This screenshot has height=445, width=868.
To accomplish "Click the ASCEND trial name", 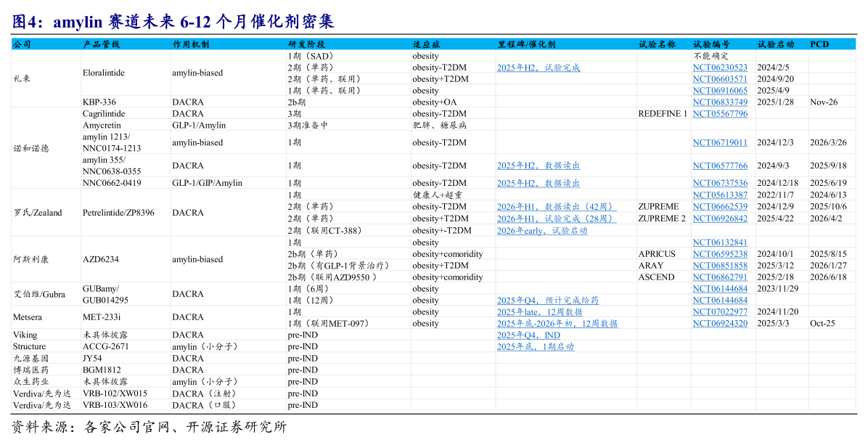I will tap(657, 277).
